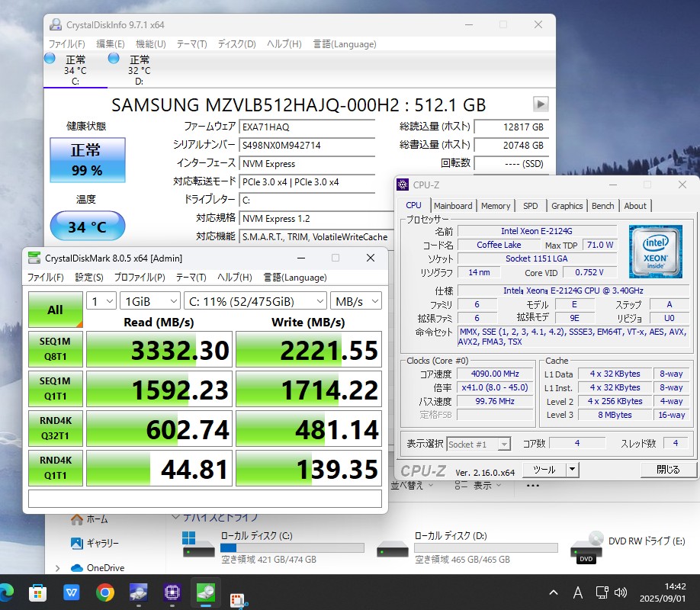Click the IME input mode A indicator
700x610 pixels.
[x=578, y=592]
